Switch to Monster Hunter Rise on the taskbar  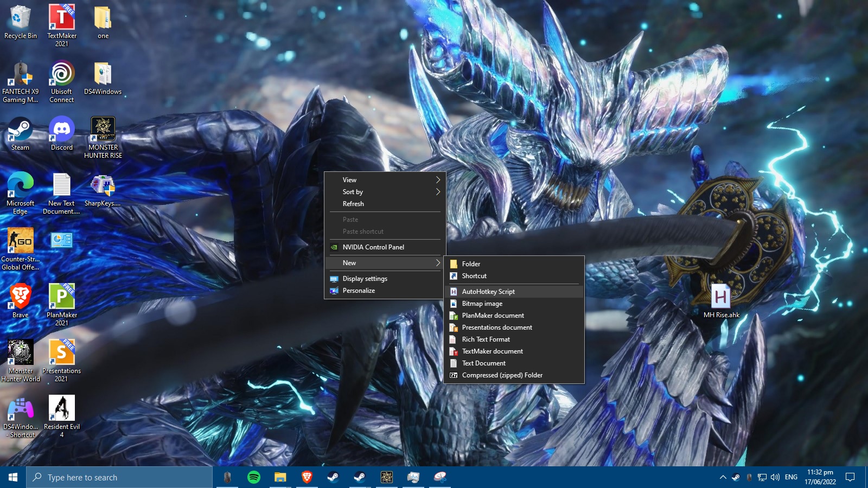point(386,477)
